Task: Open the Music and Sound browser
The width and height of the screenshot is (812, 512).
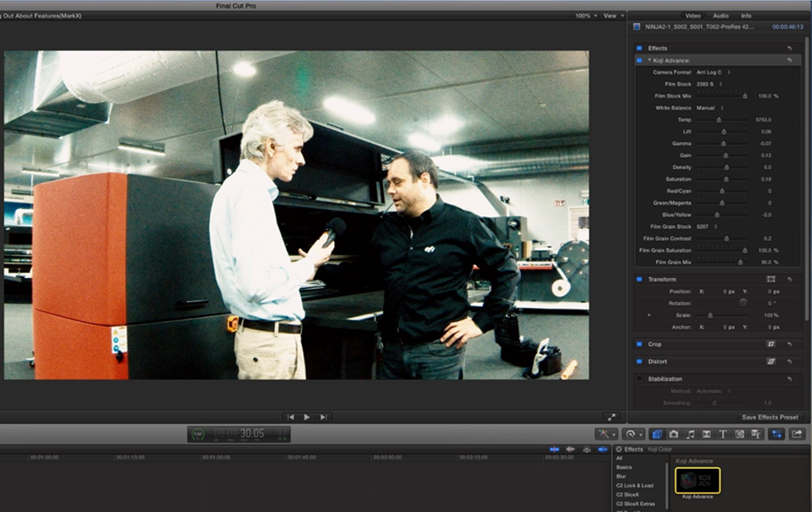Action: pyautogui.click(x=689, y=434)
